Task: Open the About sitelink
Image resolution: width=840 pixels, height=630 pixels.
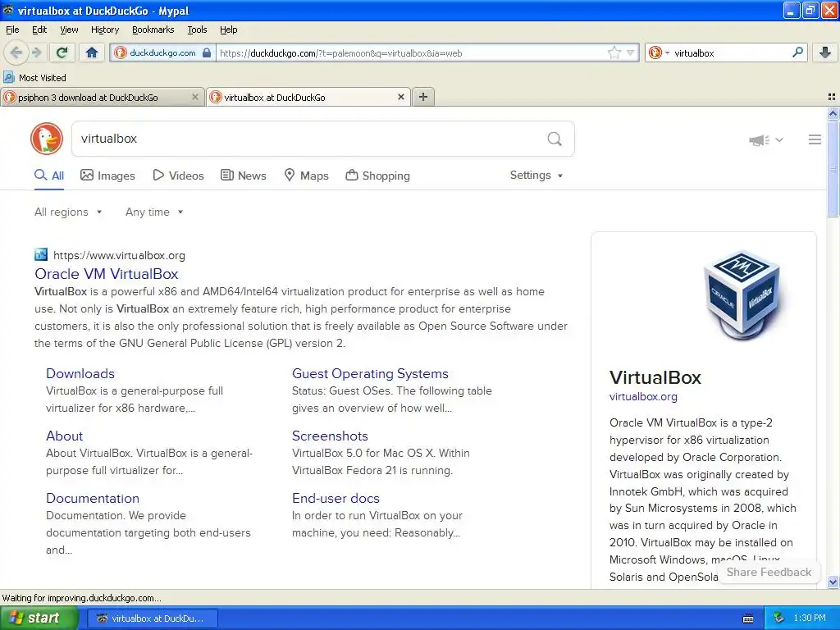Action: pos(64,436)
